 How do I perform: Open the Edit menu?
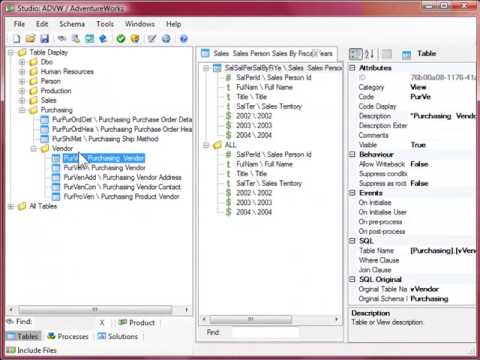[x=42, y=24]
